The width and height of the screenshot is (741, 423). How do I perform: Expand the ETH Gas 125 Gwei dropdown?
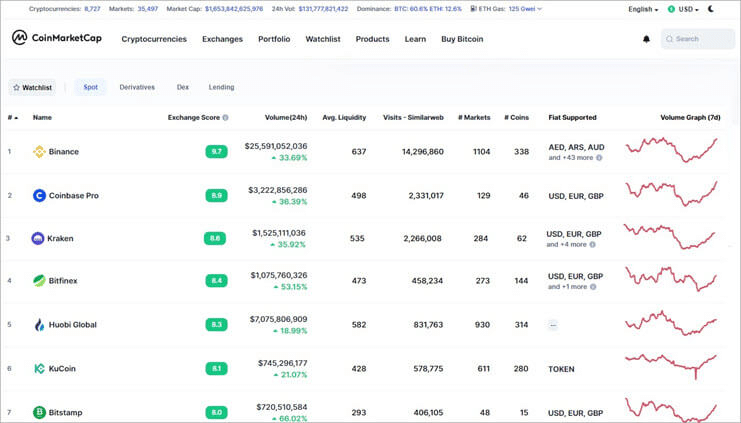coord(525,9)
